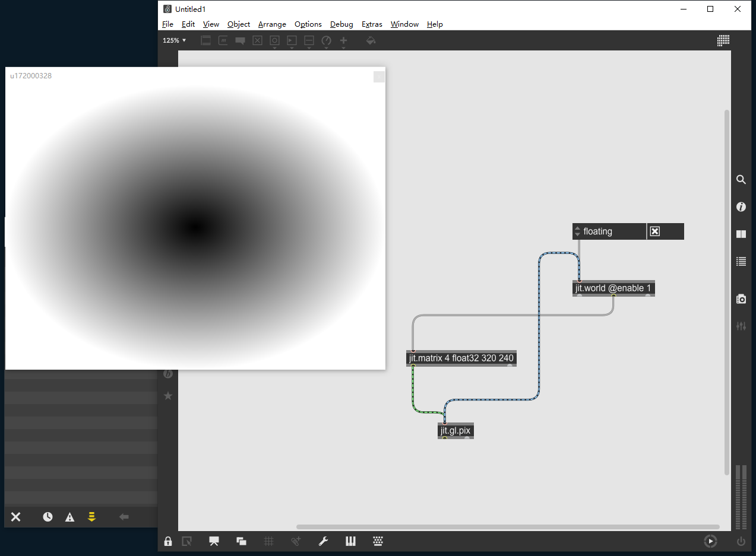Image resolution: width=756 pixels, height=556 pixels.
Task: Open the snapshots camera icon in sidebar
Action: pos(741,298)
